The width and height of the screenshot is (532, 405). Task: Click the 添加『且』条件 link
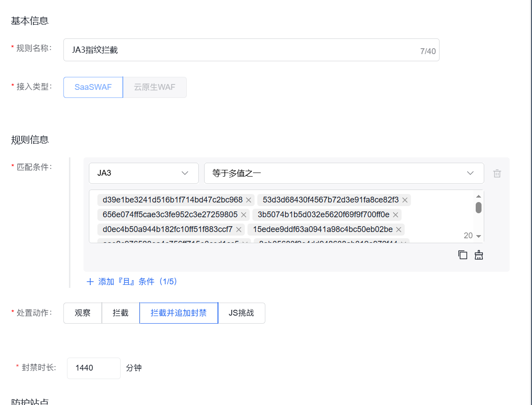click(x=132, y=282)
